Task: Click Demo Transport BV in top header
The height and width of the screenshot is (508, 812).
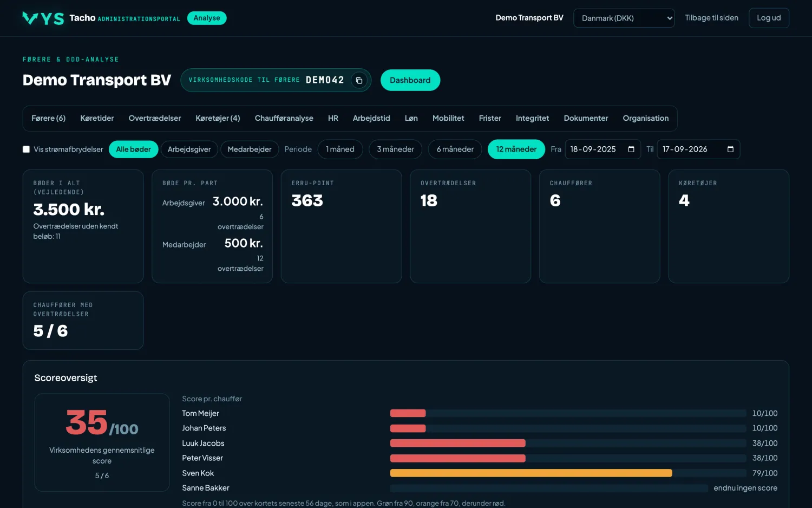Action: point(529,18)
